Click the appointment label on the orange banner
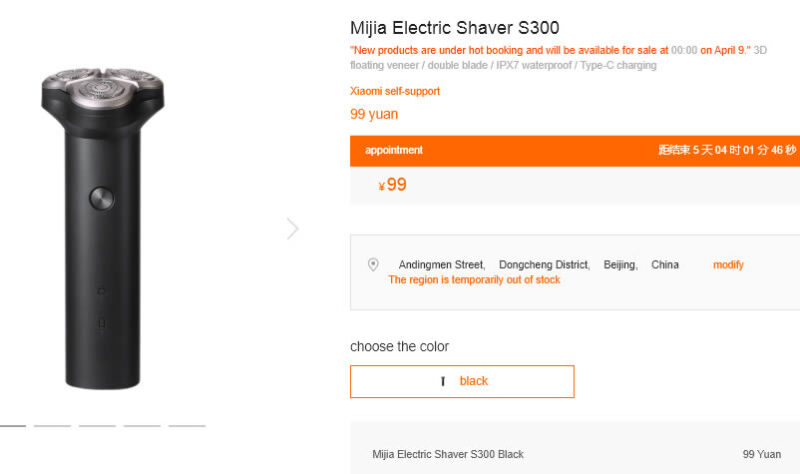 point(394,150)
